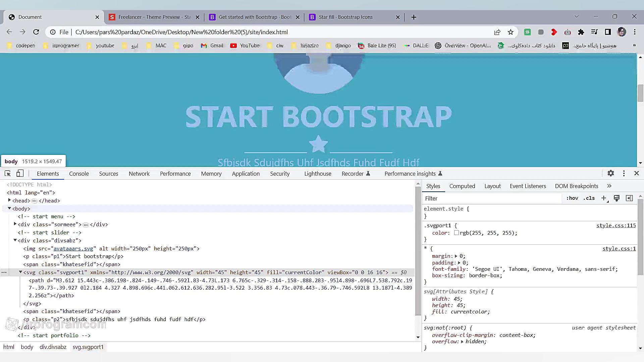
Task: Toggle browser side panel icon
Action: pyautogui.click(x=608, y=32)
